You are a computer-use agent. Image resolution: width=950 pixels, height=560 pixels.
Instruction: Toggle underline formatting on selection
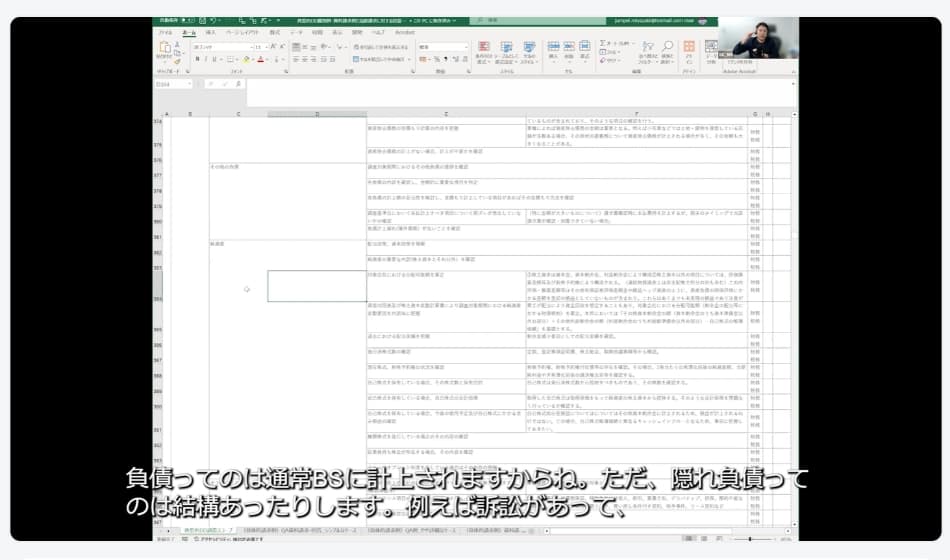tap(215, 59)
